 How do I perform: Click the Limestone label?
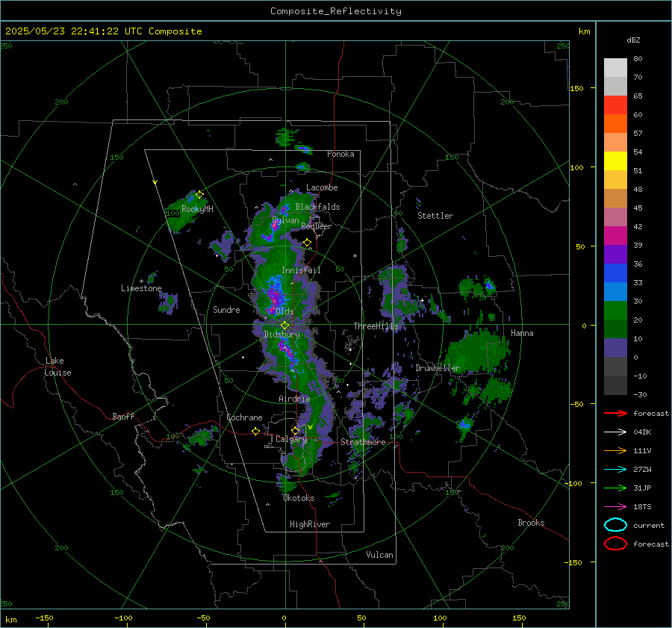[x=141, y=288]
